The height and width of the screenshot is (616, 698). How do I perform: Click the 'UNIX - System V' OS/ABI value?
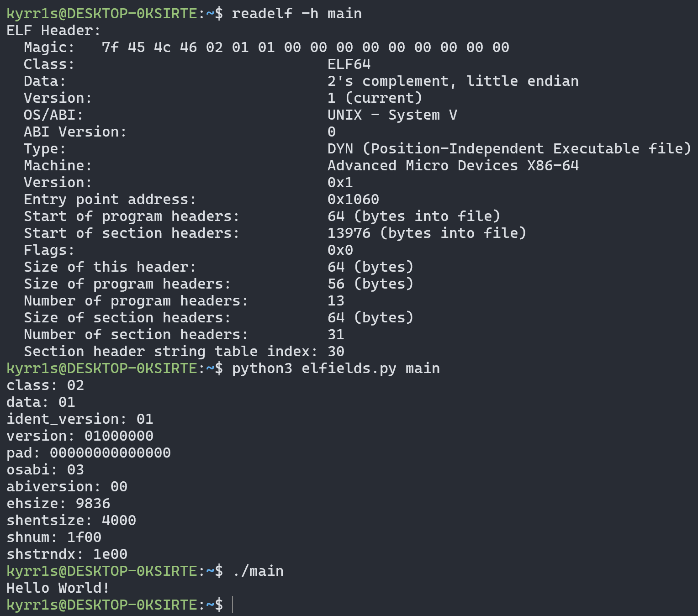[392, 115]
